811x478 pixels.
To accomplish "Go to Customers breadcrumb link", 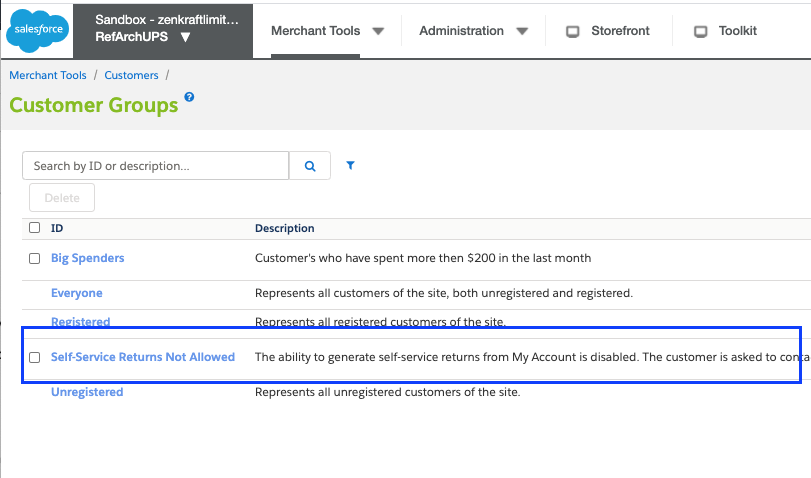I will point(131,75).
